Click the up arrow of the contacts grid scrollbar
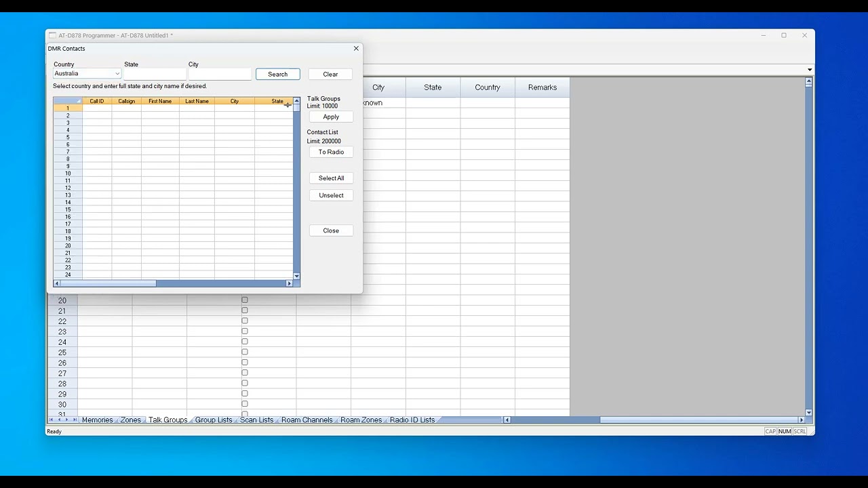Image resolution: width=868 pixels, height=488 pixels. [x=296, y=101]
